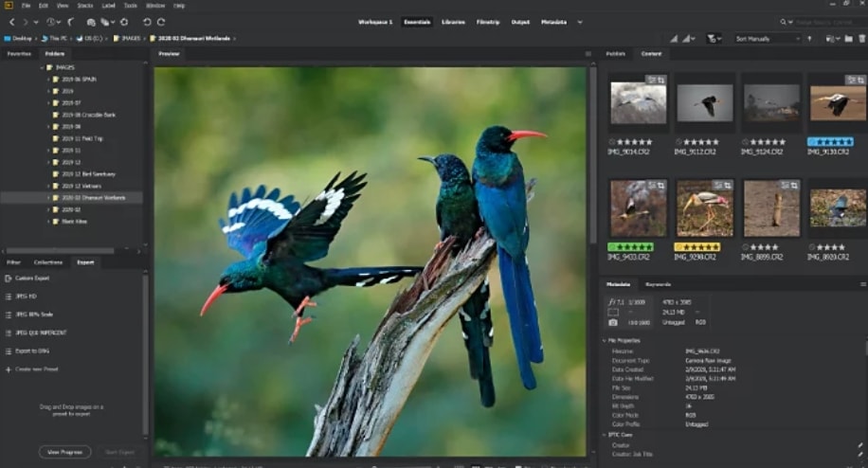The height and width of the screenshot is (468, 868).
Task: Click the get photos from camera icon
Action: point(91,22)
